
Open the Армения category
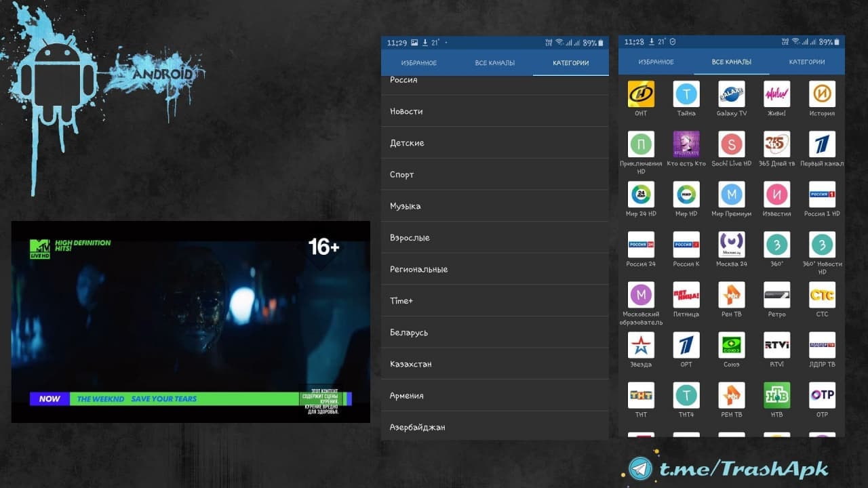[495, 396]
